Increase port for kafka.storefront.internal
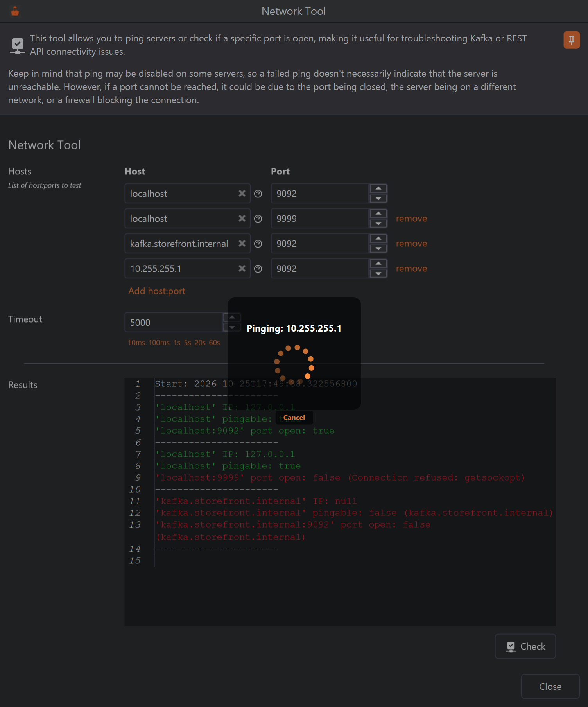This screenshot has width=588, height=707. (378, 239)
